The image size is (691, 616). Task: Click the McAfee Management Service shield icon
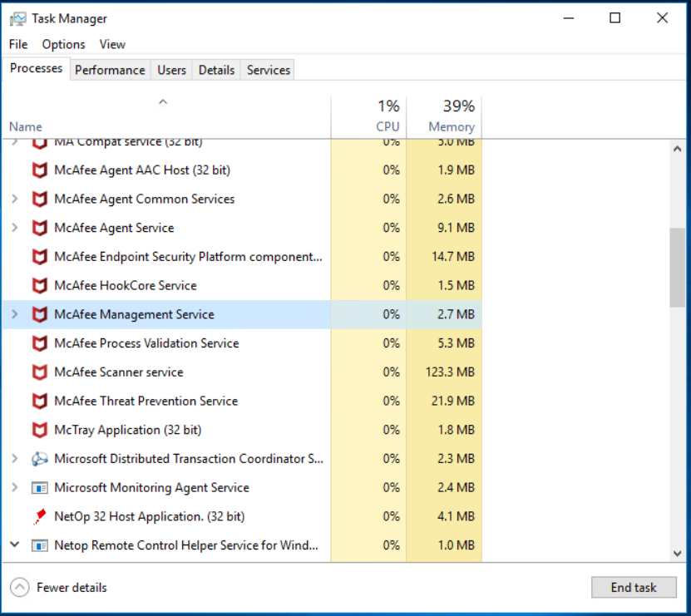(x=40, y=314)
